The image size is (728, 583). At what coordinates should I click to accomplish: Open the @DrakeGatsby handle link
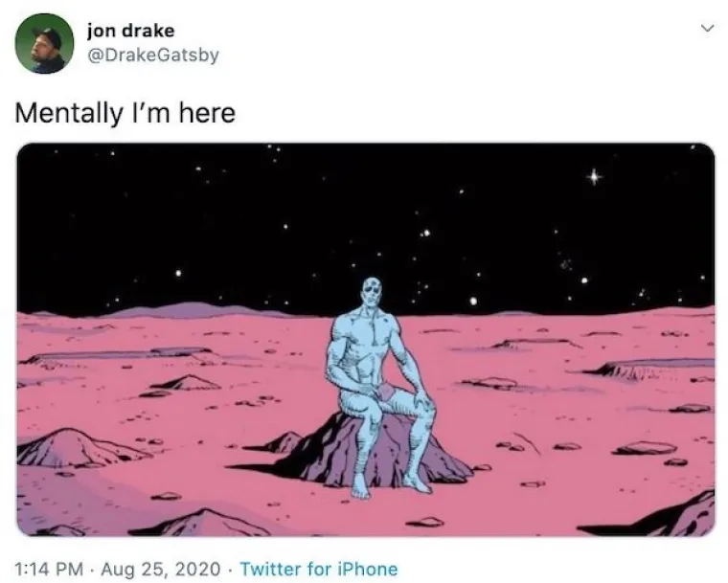[x=152, y=56]
